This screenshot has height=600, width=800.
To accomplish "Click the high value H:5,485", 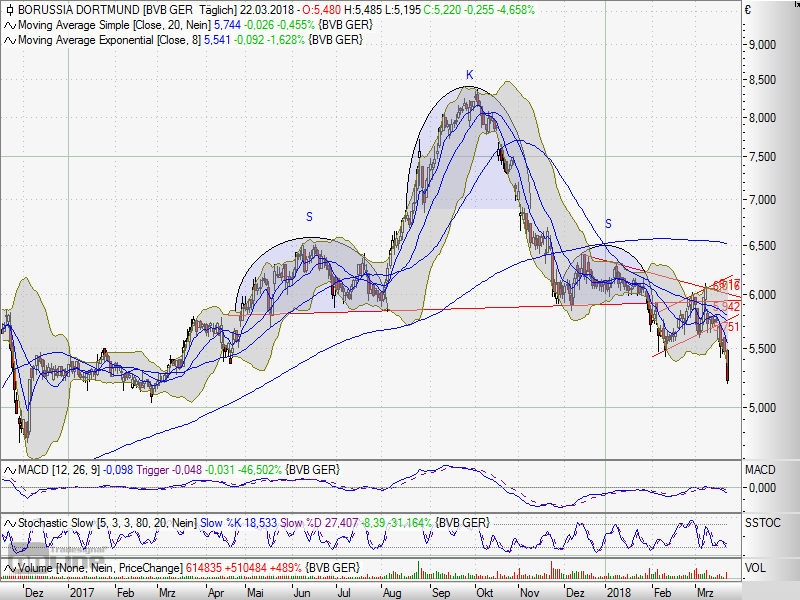I will [x=362, y=10].
